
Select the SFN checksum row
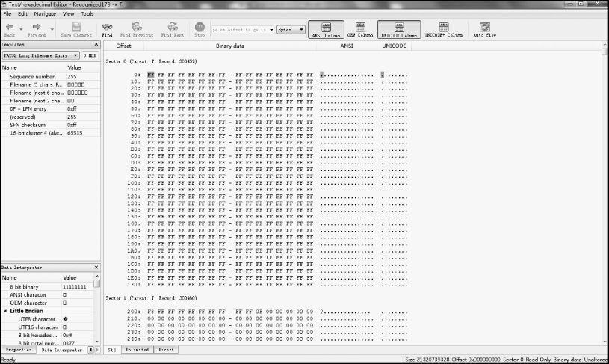[x=51, y=125]
